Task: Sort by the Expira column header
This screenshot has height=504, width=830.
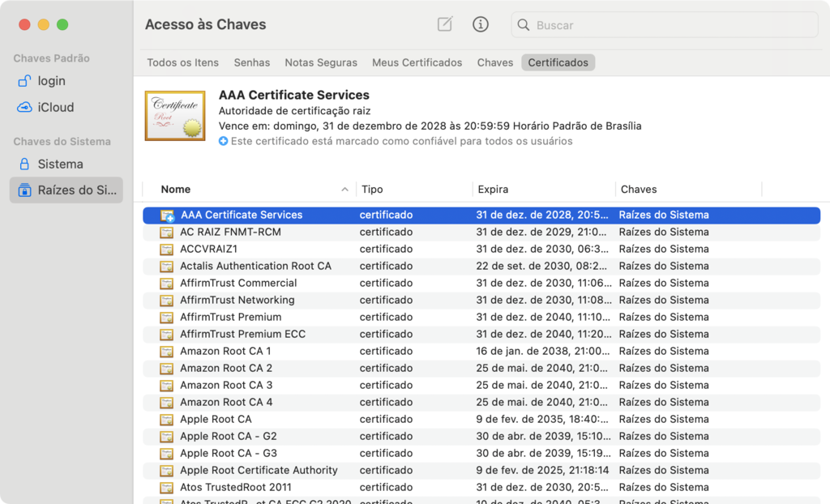Action: click(x=492, y=189)
